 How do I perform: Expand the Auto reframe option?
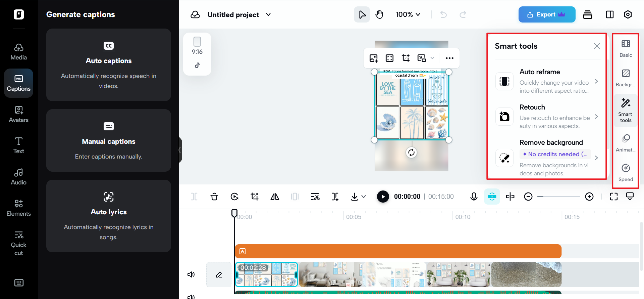(596, 81)
